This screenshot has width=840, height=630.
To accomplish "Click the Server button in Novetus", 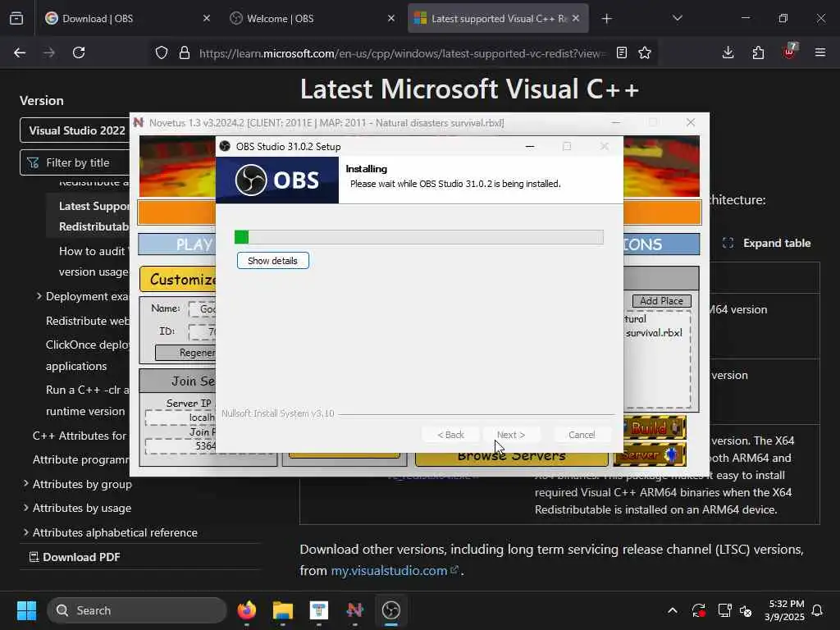I will click(x=650, y=454).
